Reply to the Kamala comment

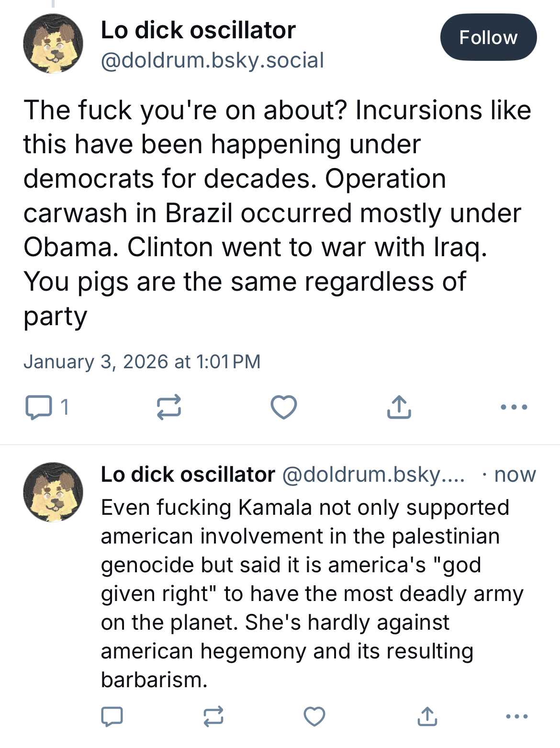click(x=112, y=716)
